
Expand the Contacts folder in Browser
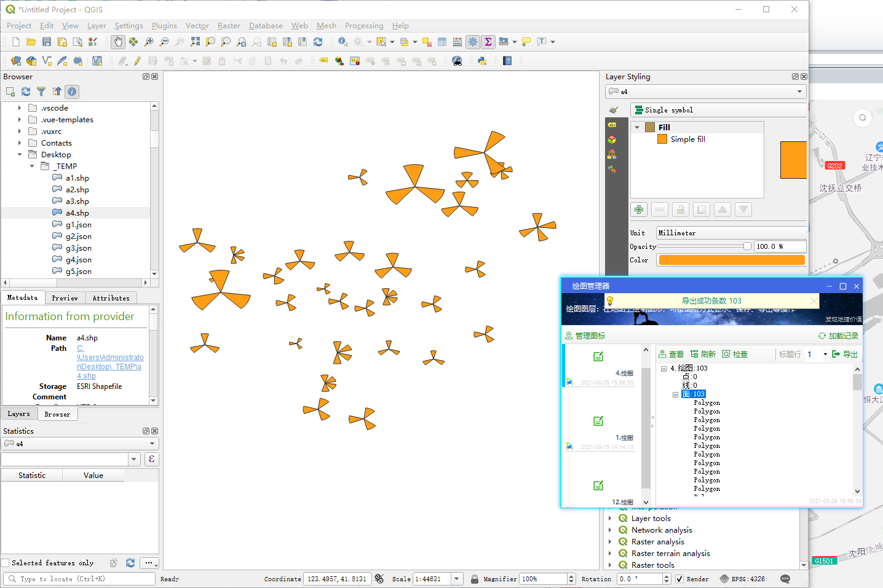point(20,143)
